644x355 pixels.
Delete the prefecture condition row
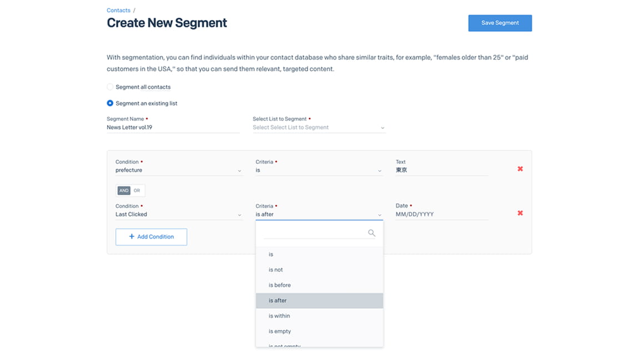click(x=520, y=169)
